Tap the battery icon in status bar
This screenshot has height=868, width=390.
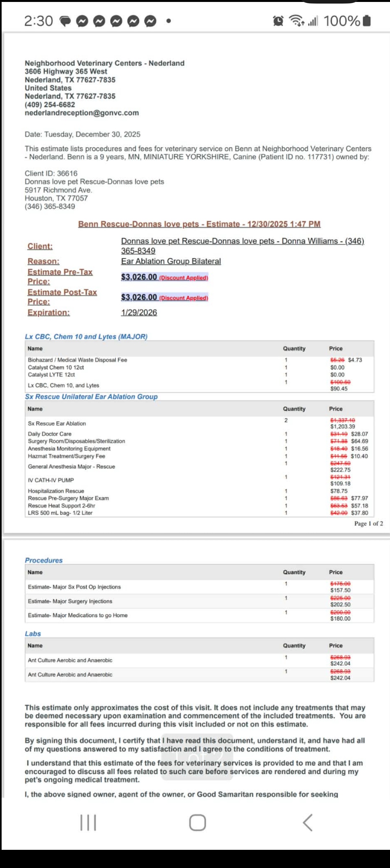click(x=368, y=21)
